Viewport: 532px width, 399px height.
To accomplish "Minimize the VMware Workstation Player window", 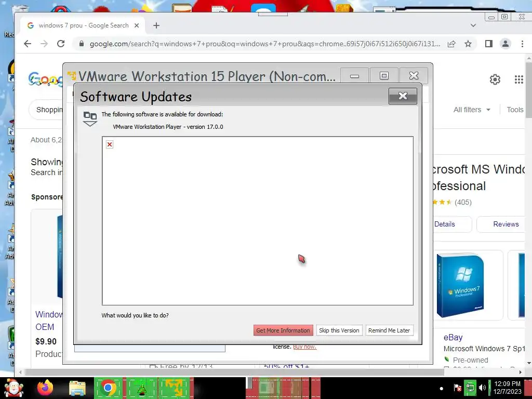I will pyautogui.click(x=354, y=76).
